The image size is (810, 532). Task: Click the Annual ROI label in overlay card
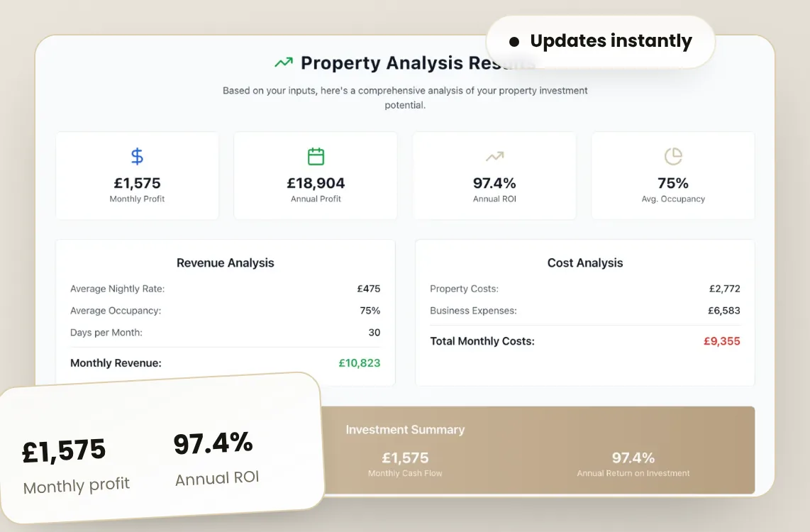point(217,478)
